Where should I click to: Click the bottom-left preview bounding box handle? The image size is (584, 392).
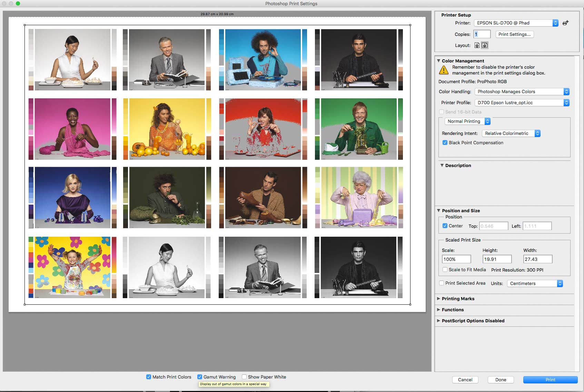(24, 304)
